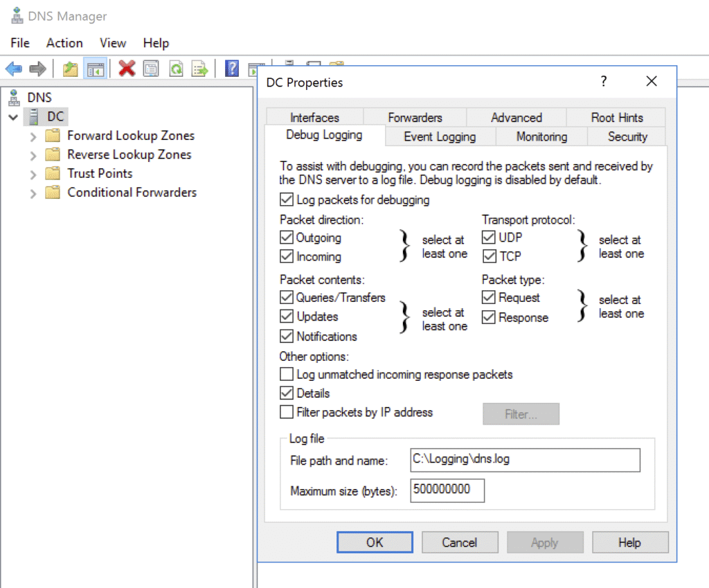Collapse the DC server node
The height and width of the screenshot is (588, 709).
pyautogui.click(x=13, y=117)
